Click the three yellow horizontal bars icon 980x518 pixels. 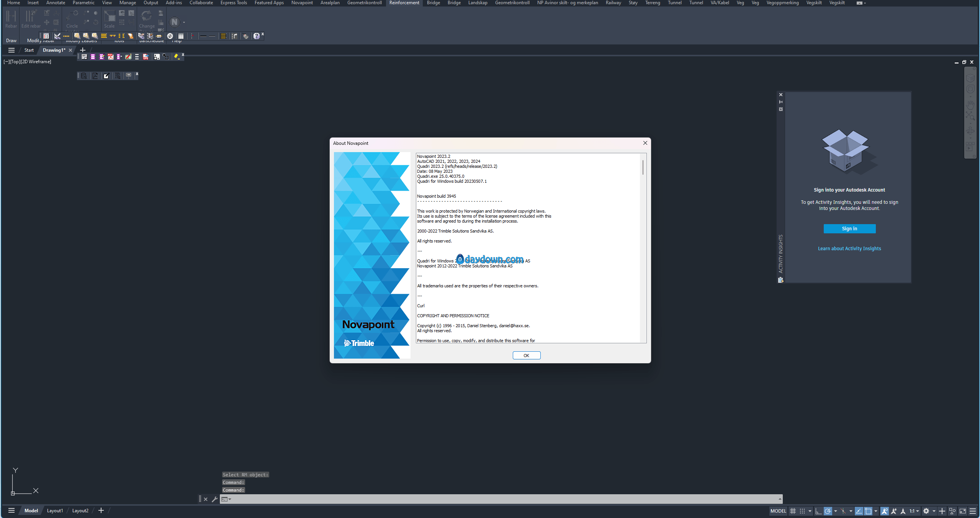pyautogui.click(x=104, y=36)
